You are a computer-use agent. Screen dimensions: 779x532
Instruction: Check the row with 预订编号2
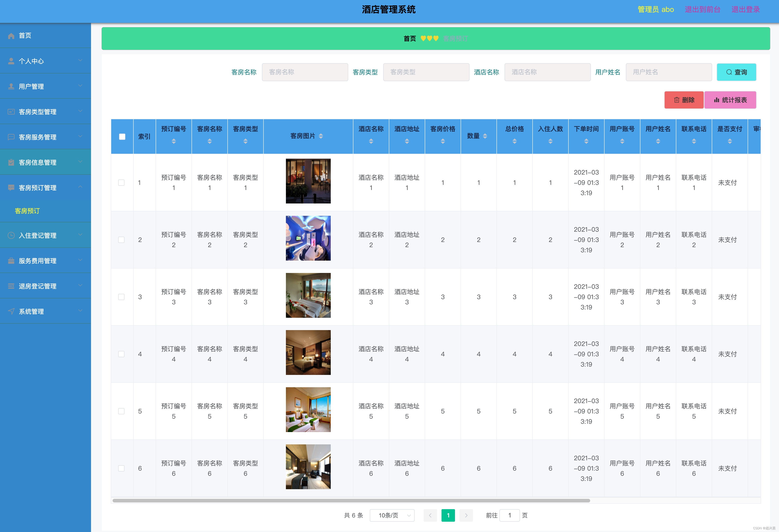121,240
